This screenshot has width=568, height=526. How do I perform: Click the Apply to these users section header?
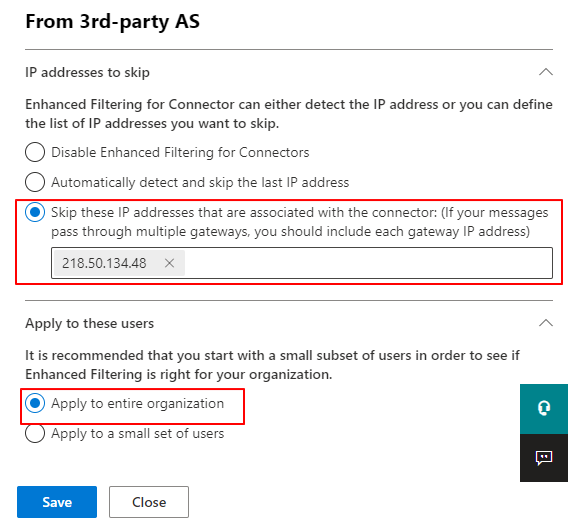tap(89, 323)
